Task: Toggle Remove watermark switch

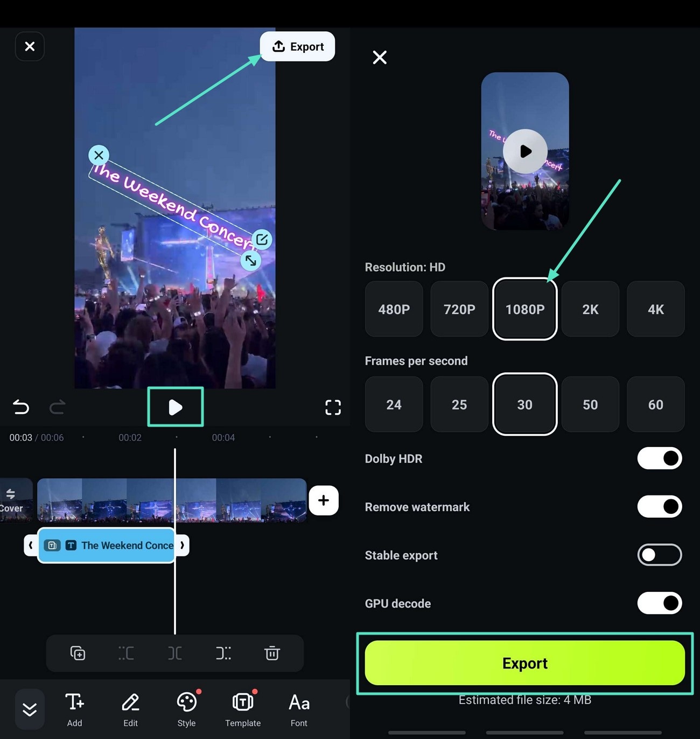Action: pos(660,506)
